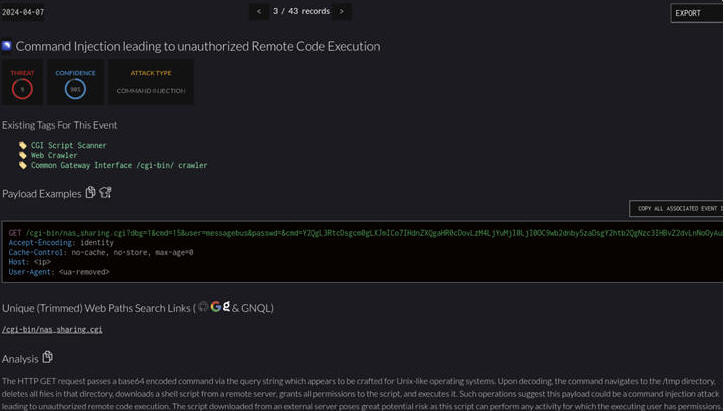Open the GNQL search link
The width and height of the screenshot is (724, 411).
click(256, 308)
